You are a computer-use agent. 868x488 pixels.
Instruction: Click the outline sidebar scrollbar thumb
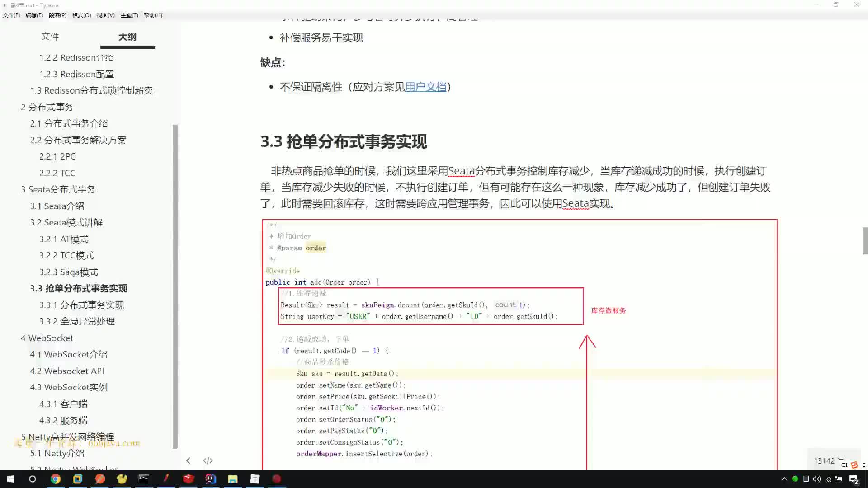click(175, 286)
